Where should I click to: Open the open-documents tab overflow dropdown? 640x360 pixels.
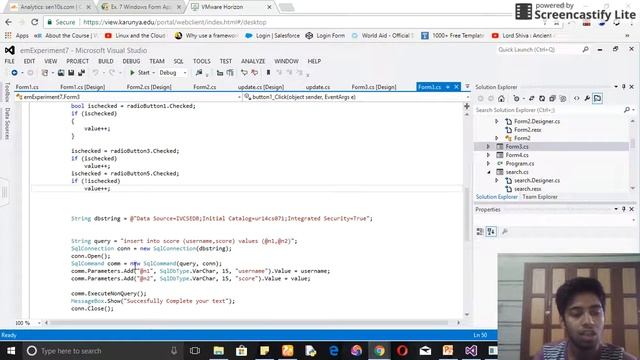point(467,87)
